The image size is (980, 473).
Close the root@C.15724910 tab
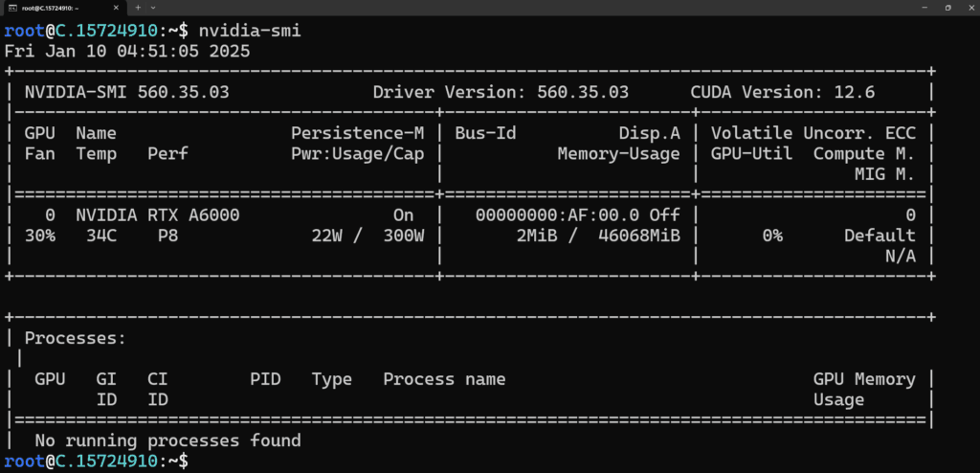coord(116,8)
